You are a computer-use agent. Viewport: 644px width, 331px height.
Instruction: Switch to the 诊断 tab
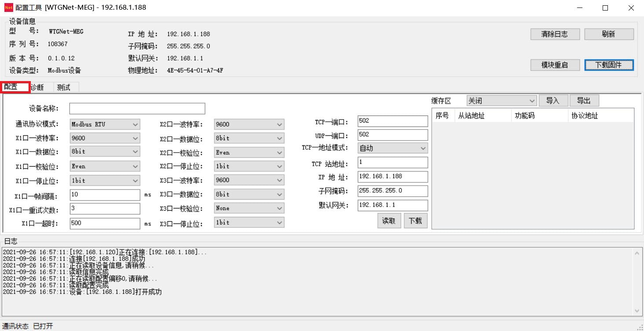pos(38,87)
